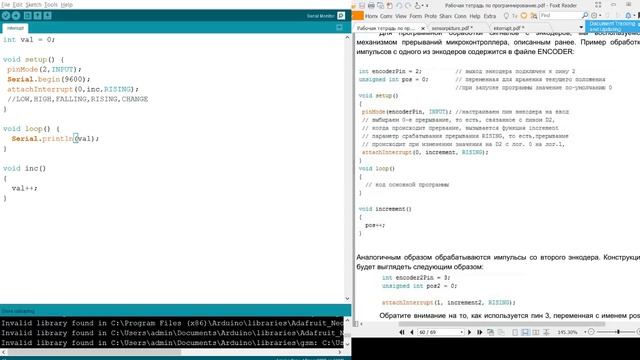Open the Arduino tab options dropdown
The height and width of the screenshot is (360, 640).
pos(339,28)
